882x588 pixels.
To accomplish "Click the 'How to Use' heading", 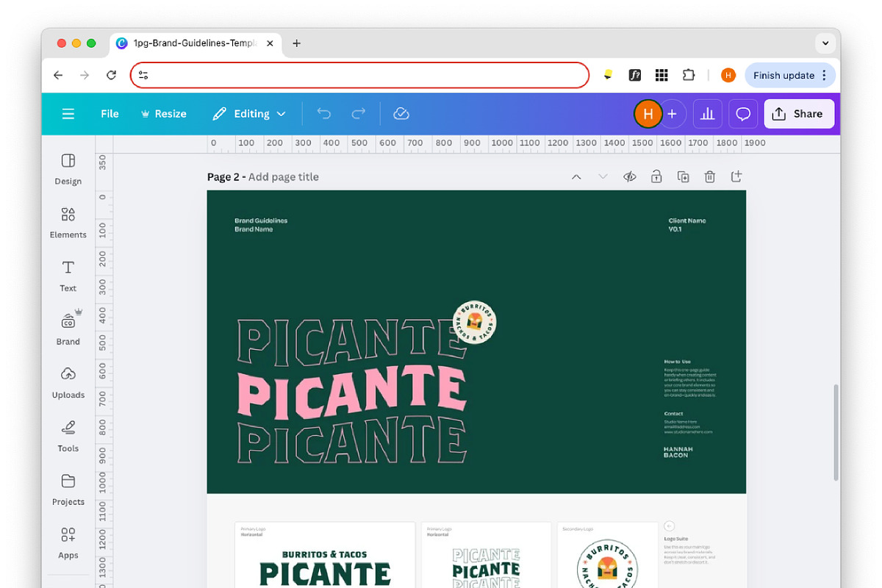I will (x=677, y=362).
